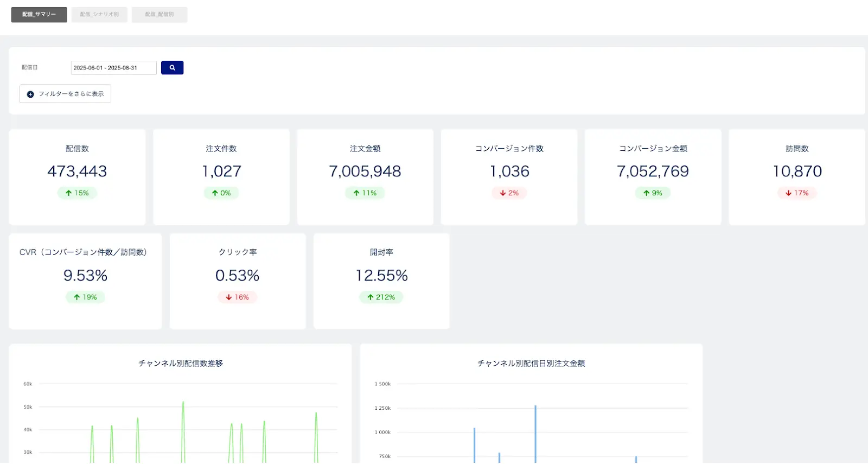Click the magnifying glass search button
Screen dimensions: 868x464
[x=172, y=68]
